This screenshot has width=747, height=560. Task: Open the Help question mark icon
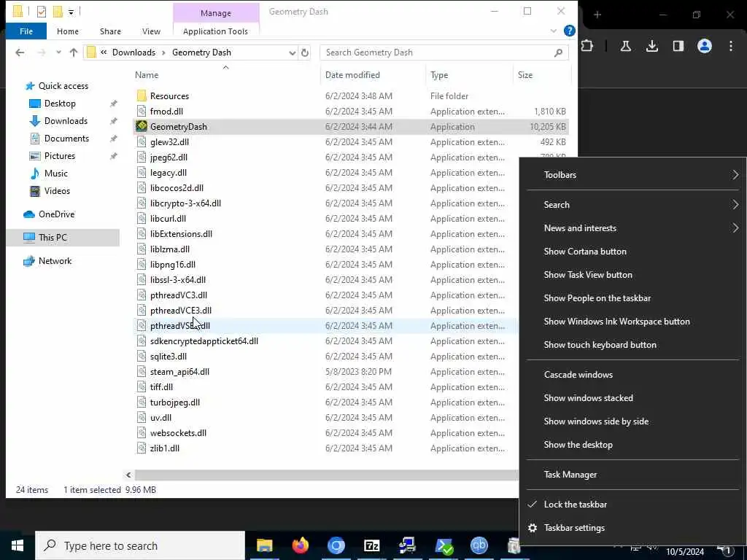click(x=569, y=31)
